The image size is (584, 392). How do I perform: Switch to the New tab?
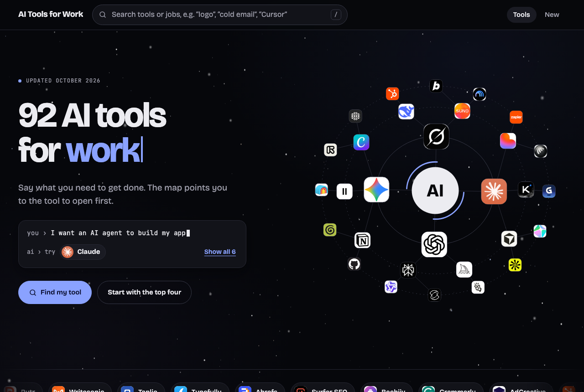[552, 15]
